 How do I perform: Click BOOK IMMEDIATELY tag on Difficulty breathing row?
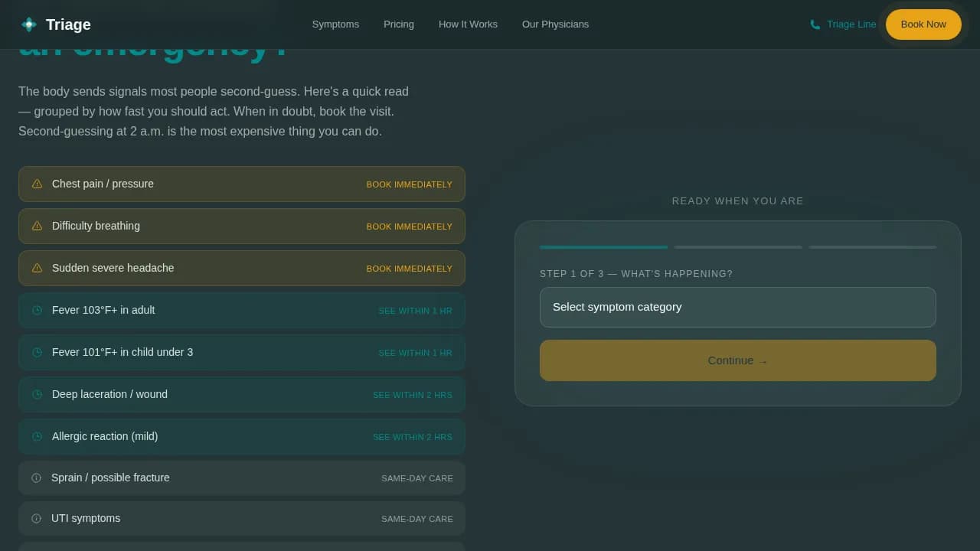pyautogui.click(x=410, y=227)
